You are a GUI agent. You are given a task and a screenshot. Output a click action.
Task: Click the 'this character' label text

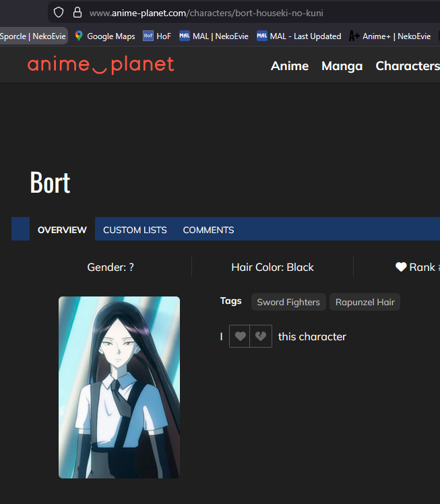click(312, 336)
